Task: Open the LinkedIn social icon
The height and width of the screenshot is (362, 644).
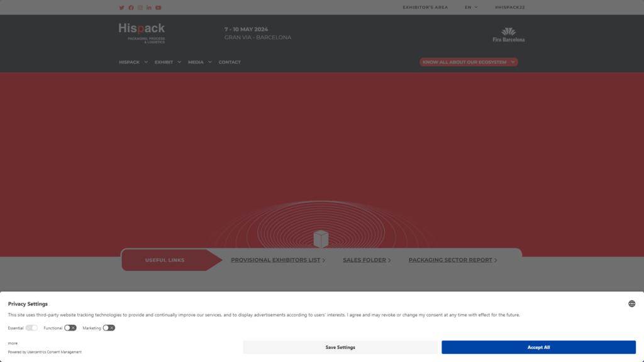Action: tap(148, 8)
